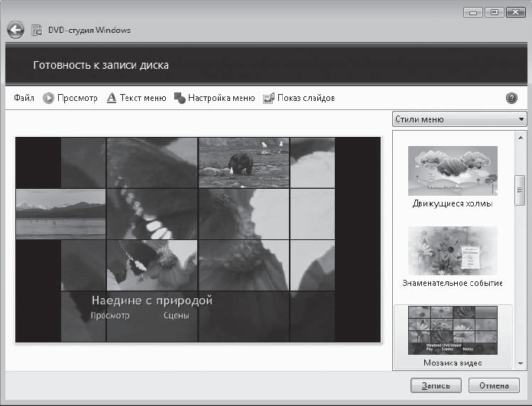
Task: Expand the Стили меню dropdown
Action: click(x=459, y=119)
